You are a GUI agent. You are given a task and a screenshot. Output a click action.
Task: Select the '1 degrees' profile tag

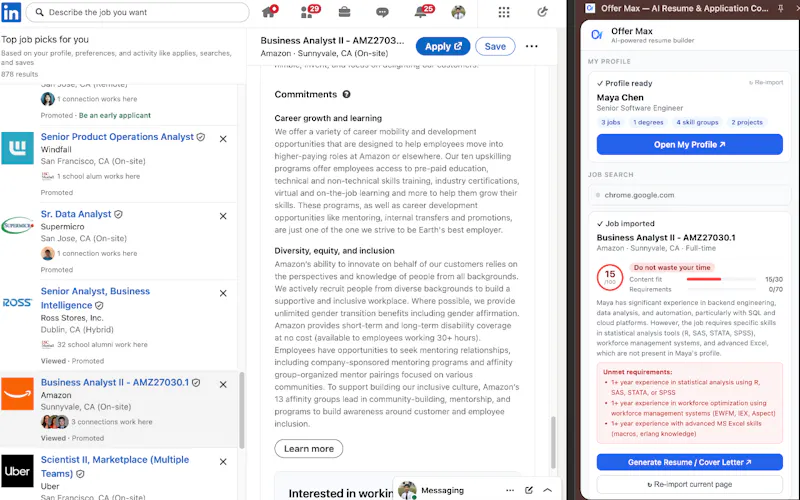[x=648, y=122]
